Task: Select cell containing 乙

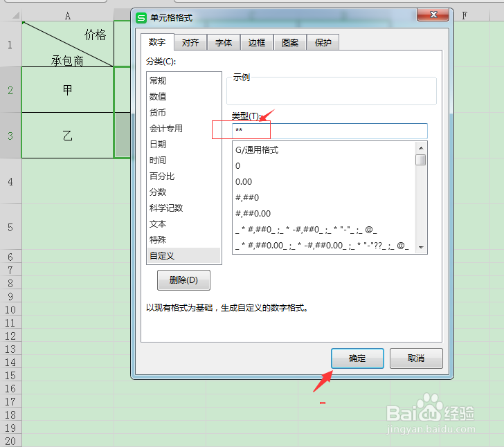Action: pos(68,136)
